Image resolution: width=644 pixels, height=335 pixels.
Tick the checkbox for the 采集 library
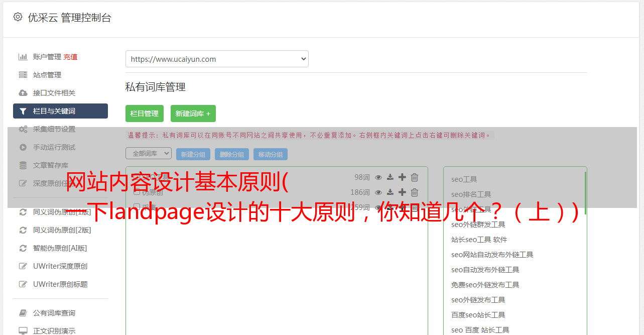tap(137, 207)
